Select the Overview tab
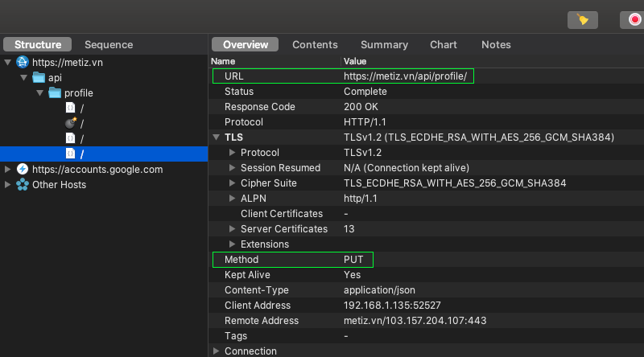The width and height of the screenshot is (644, 357). point(246,44)
